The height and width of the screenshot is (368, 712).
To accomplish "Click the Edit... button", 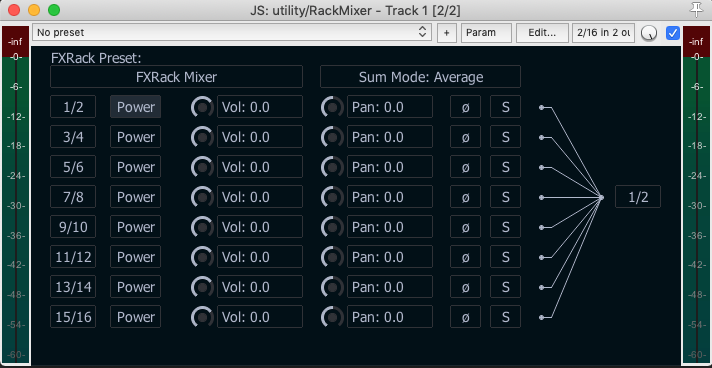I will (x=542, y=33).
